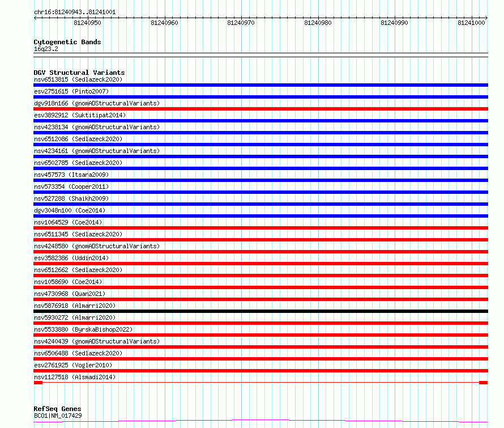Click the chr16:81240943..81241001 position text
The width and height of the screenshot is (504, 428).
(75, 12)
